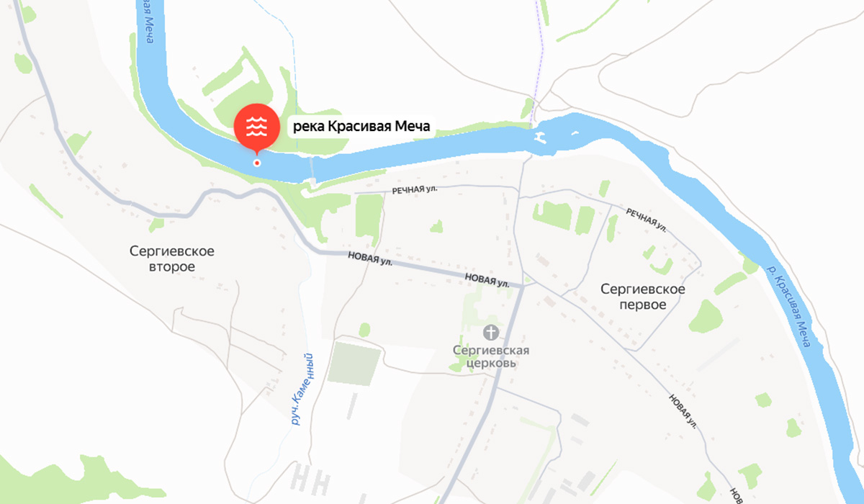864x504 pixels.
Task: Click the Речная ул. label near Сергиевское первое
Action: (x=647, y=220)
